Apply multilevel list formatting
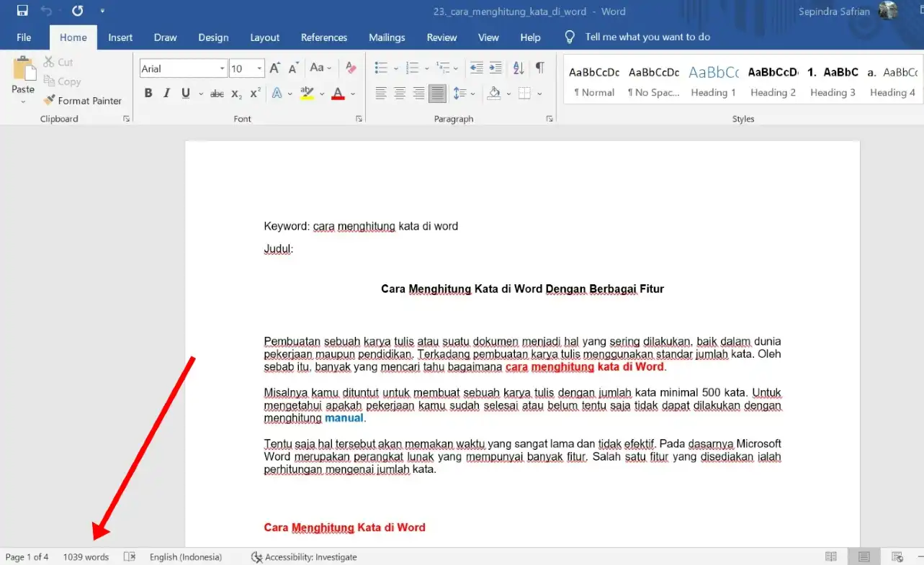Image resolution: width=924 pixels, height=565 pixels. [444, 68]
